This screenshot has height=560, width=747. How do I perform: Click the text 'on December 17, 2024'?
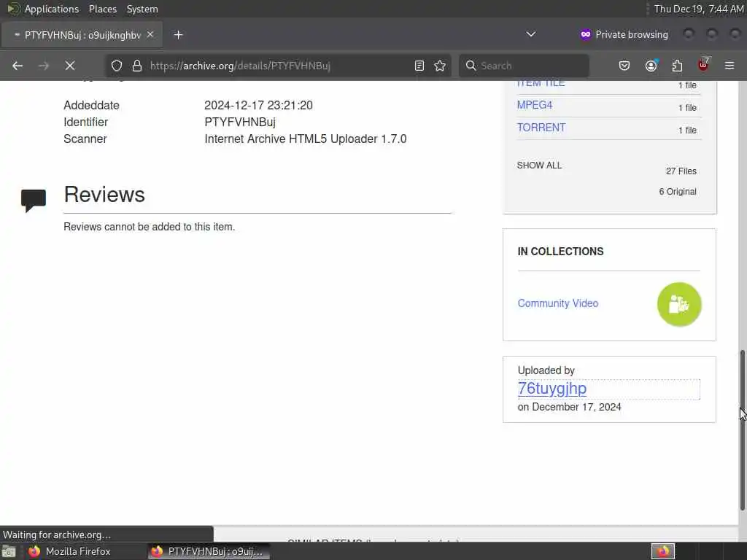(569, 407)
